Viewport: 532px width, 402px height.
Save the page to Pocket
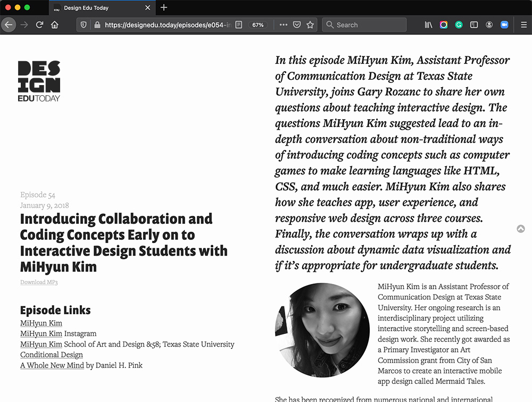(x=297, y=25)
